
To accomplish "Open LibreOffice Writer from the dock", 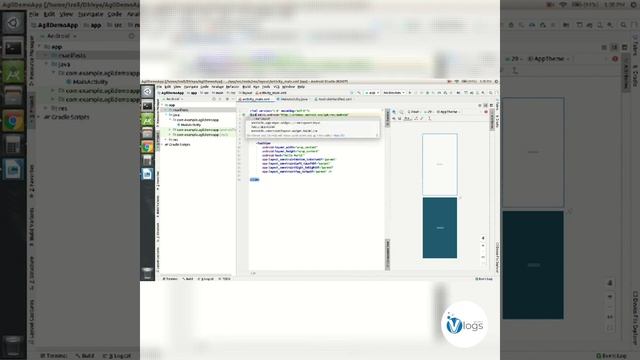I will [147, 174].
